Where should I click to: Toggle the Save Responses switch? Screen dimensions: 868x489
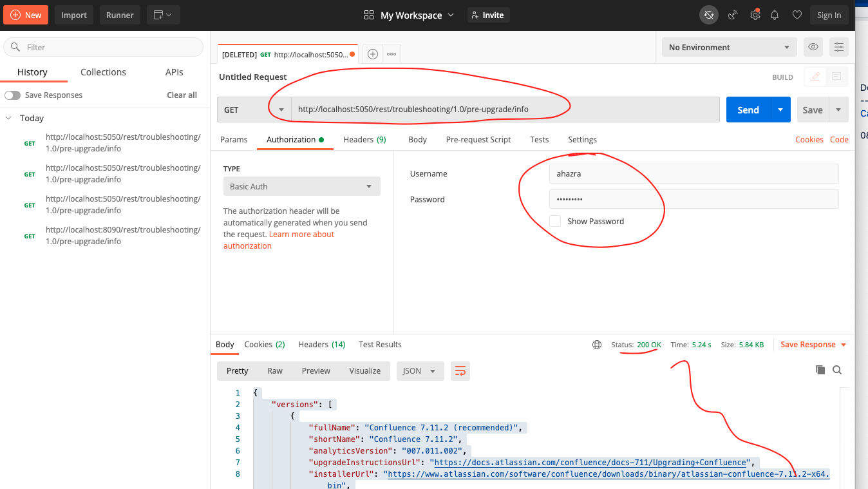pyautogui.click(x=13, y=95)
